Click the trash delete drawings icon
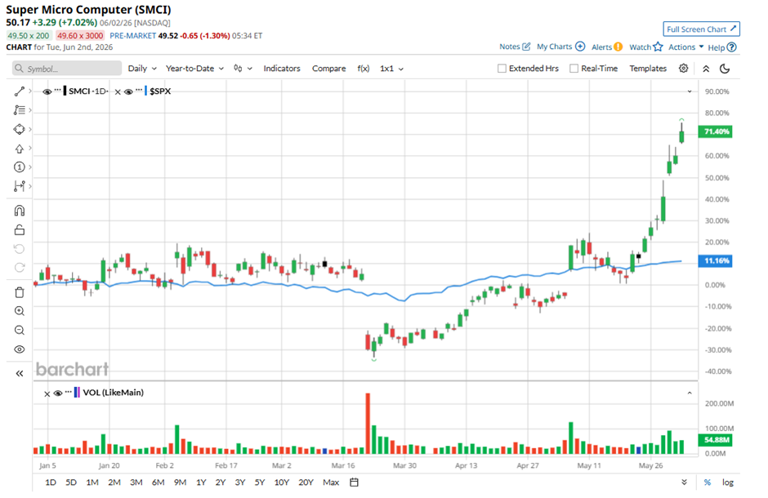Image resolution: width=768 pixels, height=498 pixels. click(x=19, y=292)
